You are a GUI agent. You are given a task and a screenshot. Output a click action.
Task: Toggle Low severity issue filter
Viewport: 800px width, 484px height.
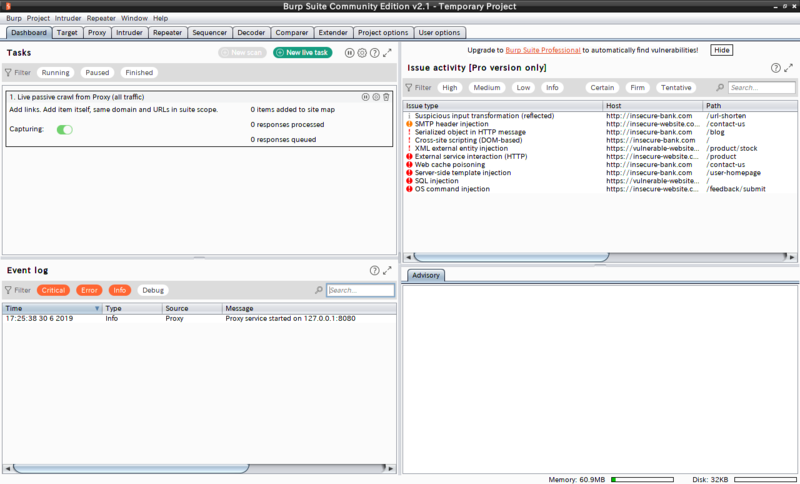pos(523,88)
